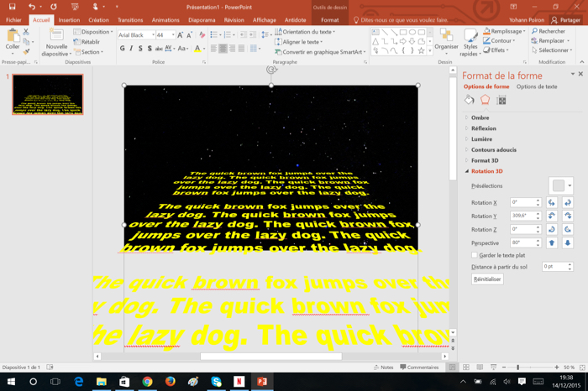Click the Rotation X rotate-left icon
The height and width of the screenshot is (391, 588).
(x=552, y=203)
